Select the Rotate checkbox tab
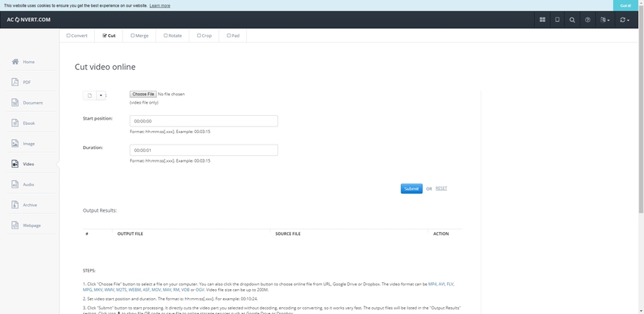644x314 pixels. [x=173, y=35]
